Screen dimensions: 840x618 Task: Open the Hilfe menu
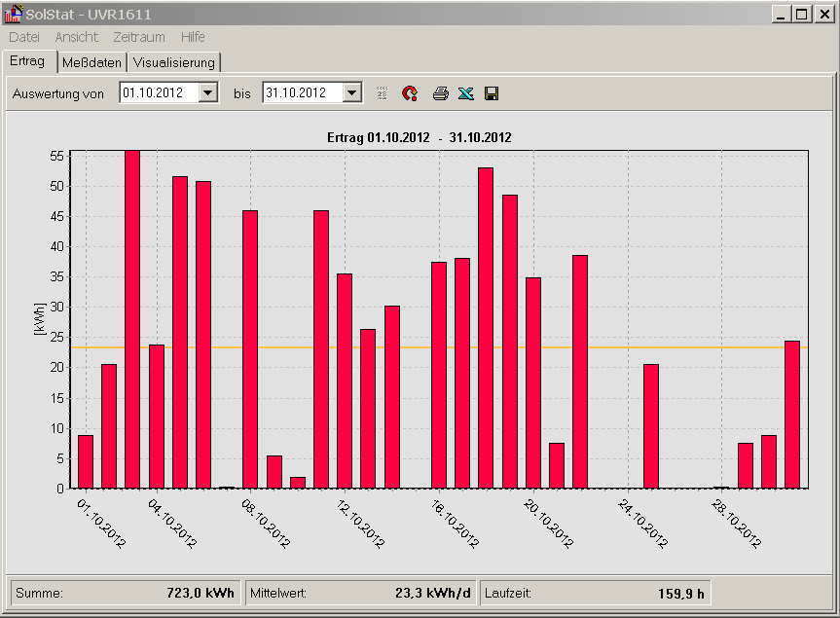[193, 37]
